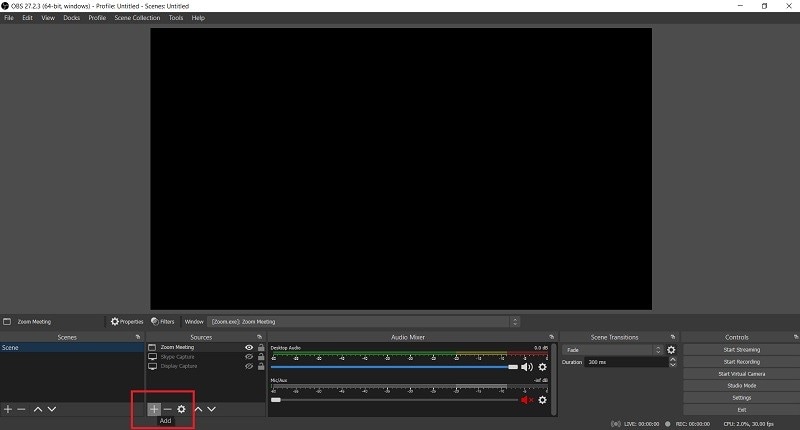The image size is (800, 430).
Task: Open the Edit menu
Action: point(28,18)
